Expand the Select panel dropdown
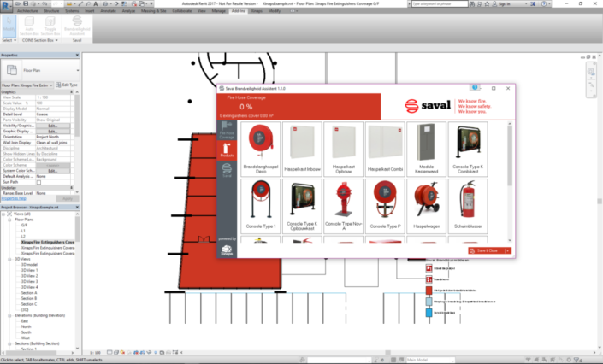Viewport: 603px width, 364px height. click(x=9, y=40)
